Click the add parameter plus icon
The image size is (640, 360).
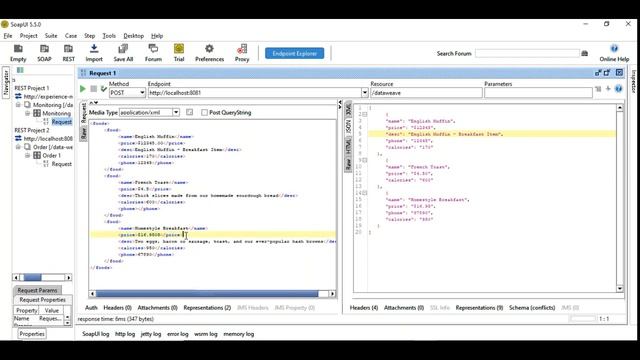tap(608, 89)
